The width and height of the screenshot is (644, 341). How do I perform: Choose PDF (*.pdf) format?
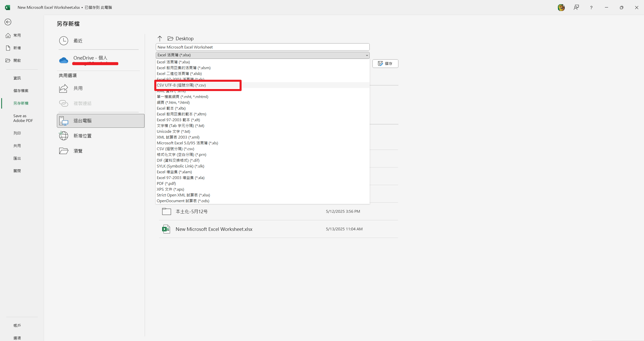[x=262, y=184]
